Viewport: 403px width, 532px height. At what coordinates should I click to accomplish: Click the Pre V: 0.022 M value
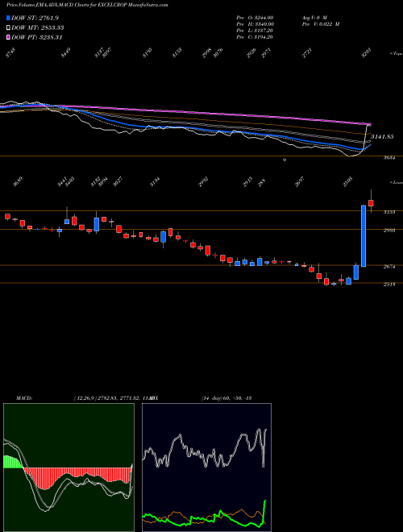[x=320, y=24]
